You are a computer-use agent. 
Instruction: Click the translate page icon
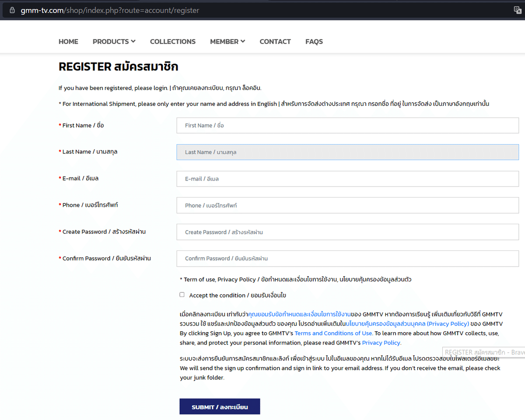click(517, 10)
